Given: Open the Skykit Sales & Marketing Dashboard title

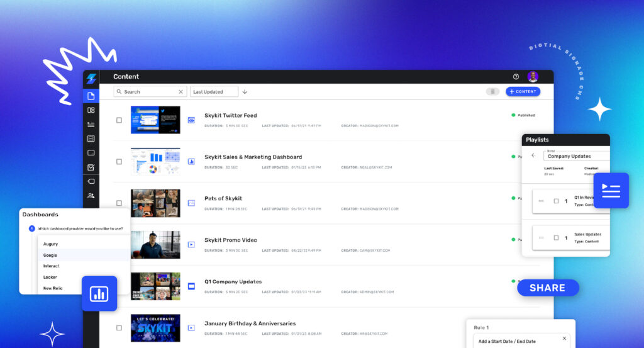Looking at the screenshot, I should tap(253, 157).
